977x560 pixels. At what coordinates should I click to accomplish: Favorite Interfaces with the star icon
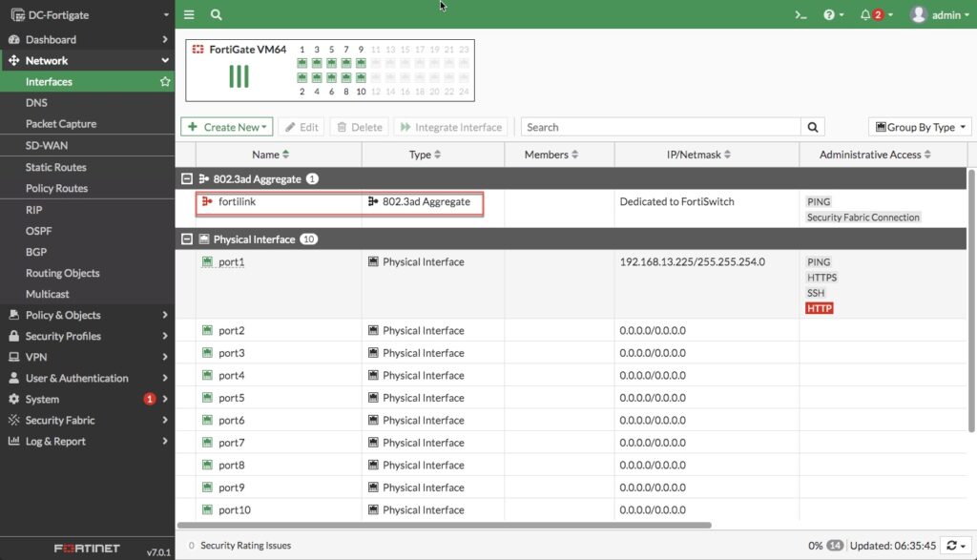click(165, 82)
